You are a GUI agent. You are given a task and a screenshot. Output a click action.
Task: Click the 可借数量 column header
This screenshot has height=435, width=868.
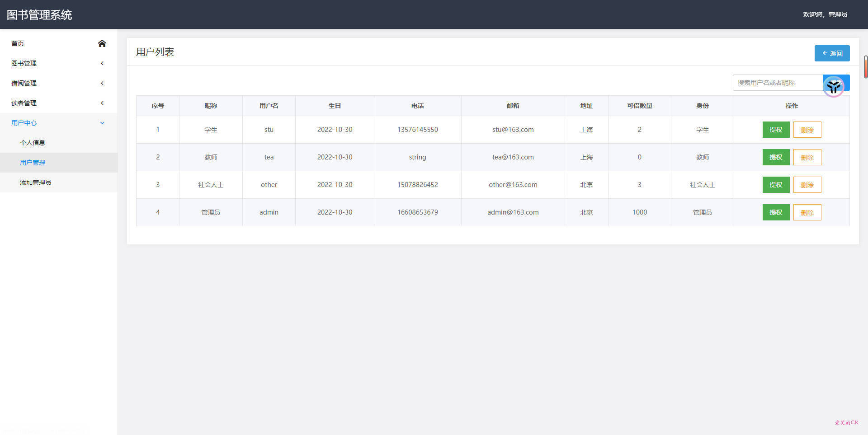point(640,106)
